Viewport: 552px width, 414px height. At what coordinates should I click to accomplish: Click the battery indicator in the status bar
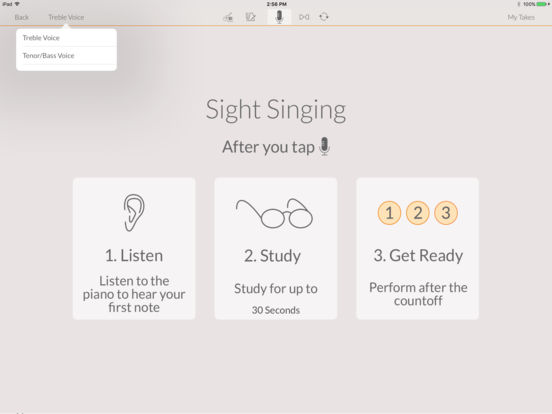[x=542, y=4]
